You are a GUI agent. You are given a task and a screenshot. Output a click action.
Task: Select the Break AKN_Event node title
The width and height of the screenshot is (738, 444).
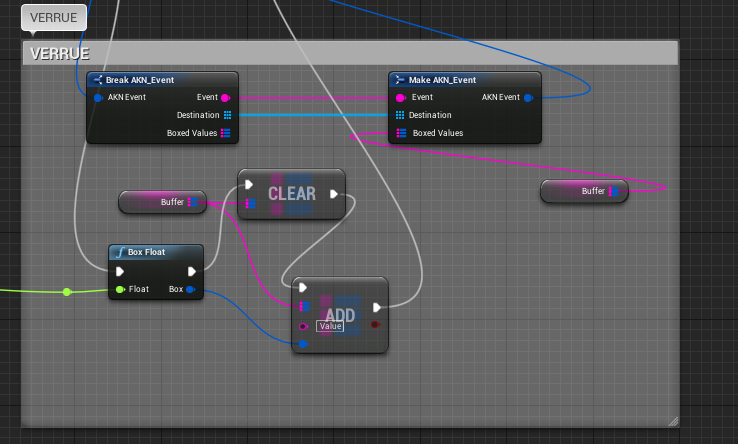coord(140,80)
